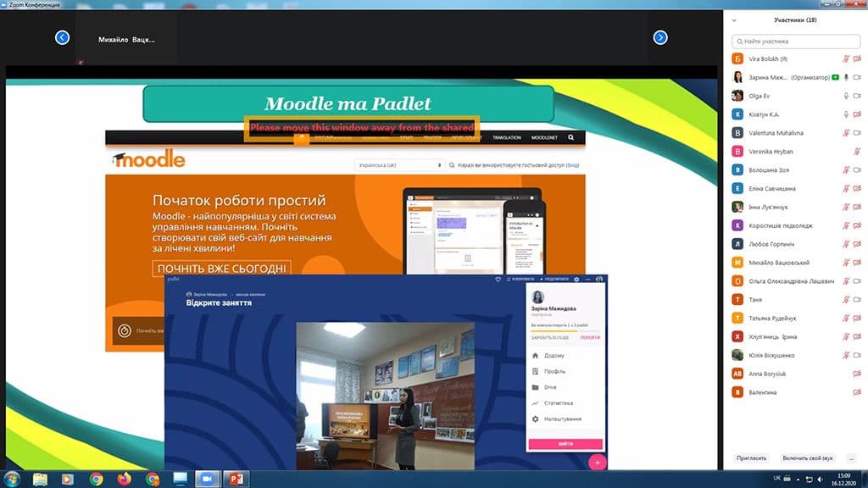Focus the Найти участника search field
Screen dimensions: 868x488
click(795, 41)
